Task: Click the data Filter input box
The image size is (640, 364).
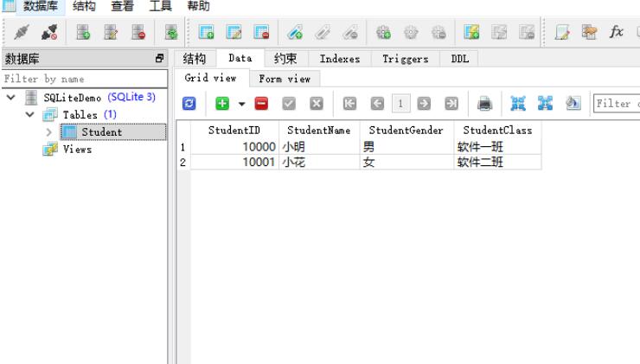Action: point(617,104)
